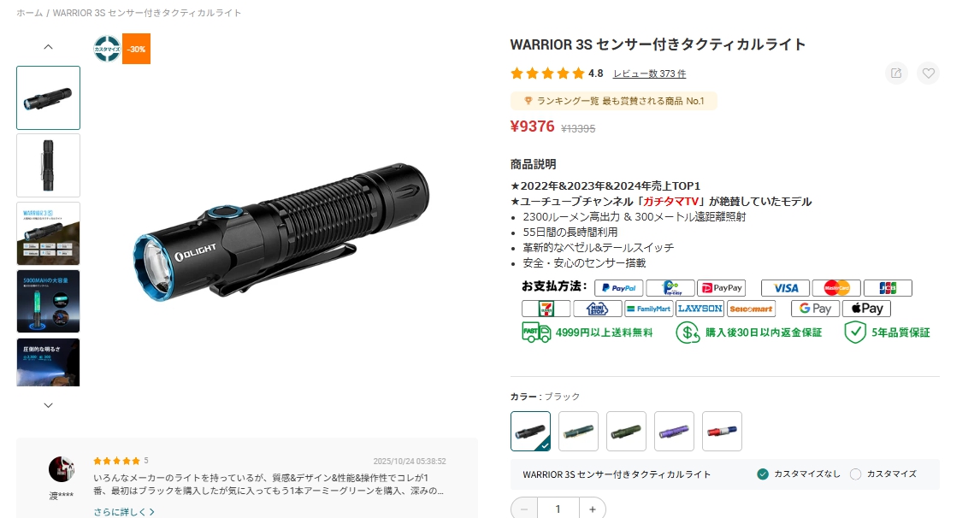The height and width of the screenshot is (518, 980).
Task: Choose the red and blue color swatch
Action: [722, 431]
